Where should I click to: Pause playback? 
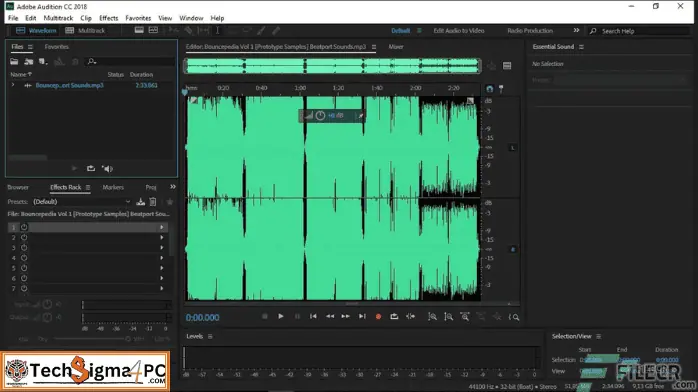tap(297, 316)
